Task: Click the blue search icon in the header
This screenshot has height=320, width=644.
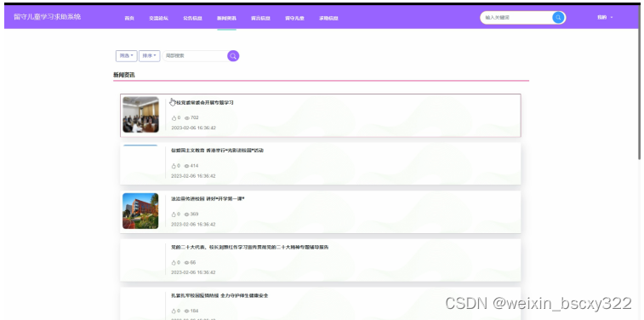Action: tap(558, 18)
